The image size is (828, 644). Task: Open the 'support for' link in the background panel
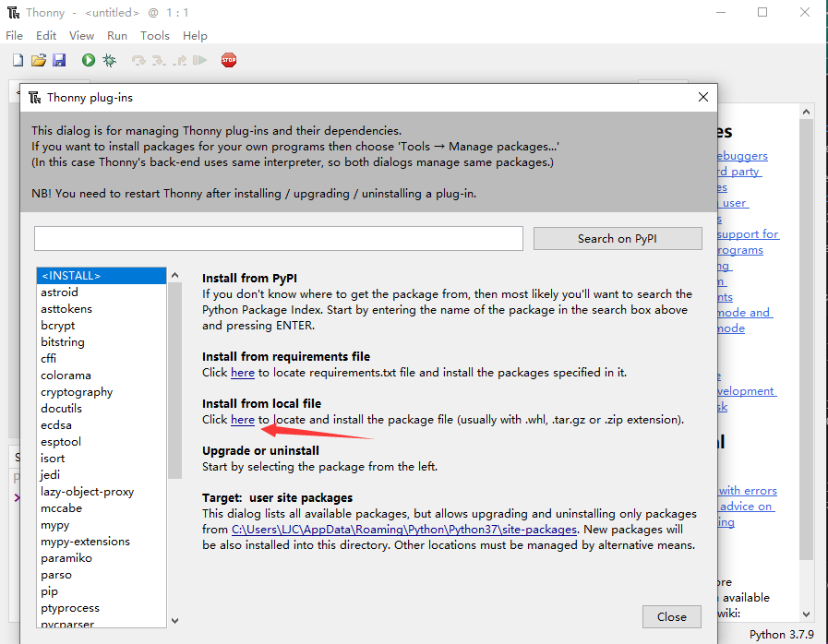tap(748, 234)
